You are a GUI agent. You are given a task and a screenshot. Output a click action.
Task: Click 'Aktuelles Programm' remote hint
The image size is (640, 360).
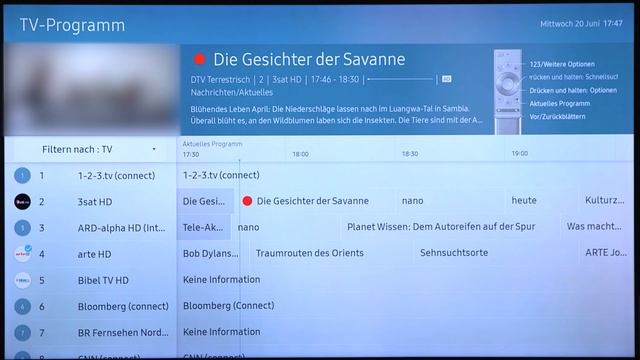(560, 103)
